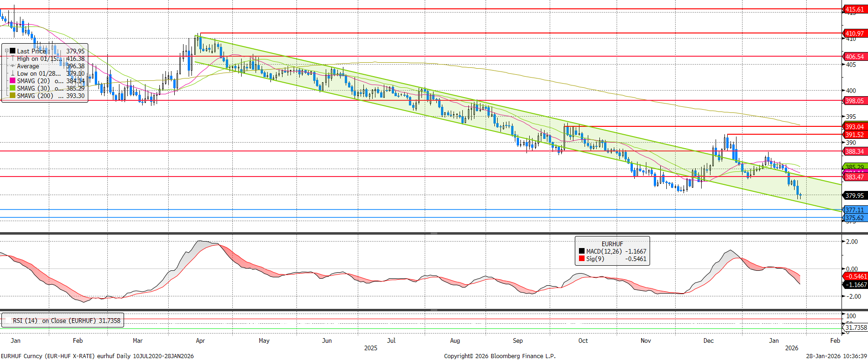Collapse the Last Price legend tree
868x360 pixels.
click(x=7, y=51)
